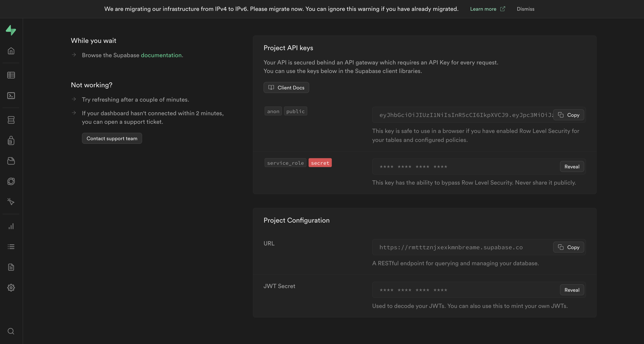Dismiss the IPv6 migration banner
This screenshot has width=644, height=344.
click(x=526, y=9)
